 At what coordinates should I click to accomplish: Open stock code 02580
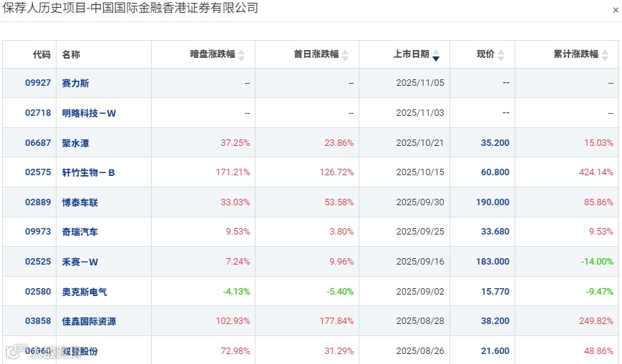tap(38, 292)
